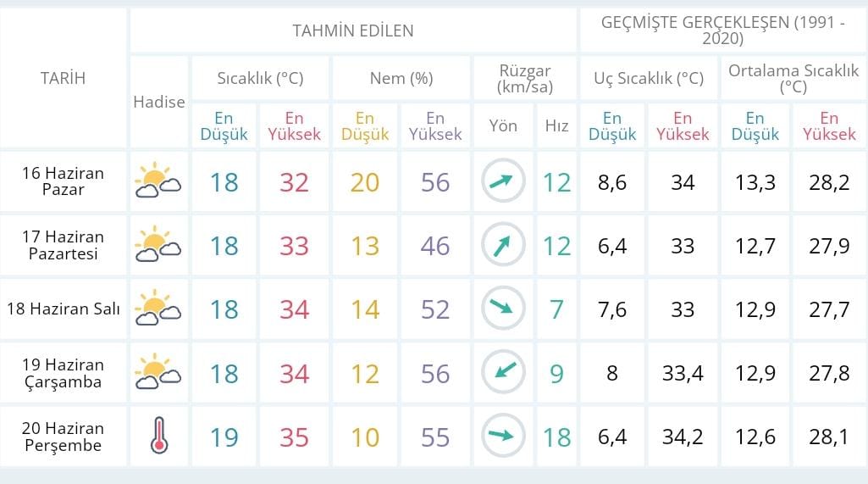
Task: Click the wind direction arrow for 19 Haziran
Action: click(503, 372)
